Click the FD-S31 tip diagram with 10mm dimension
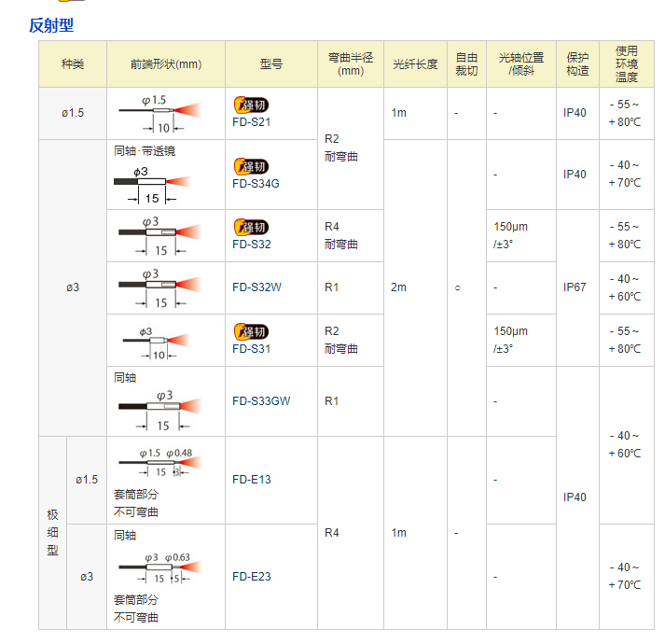This screenshot has width=665, height=644. pyautogui.click(x=159, y=342)
